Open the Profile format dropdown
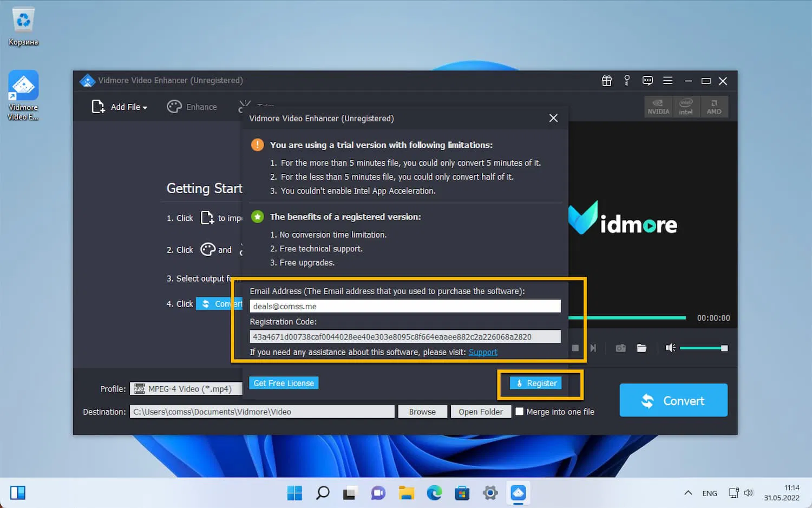This screenshot has width=812, height=508. [186, 389]
